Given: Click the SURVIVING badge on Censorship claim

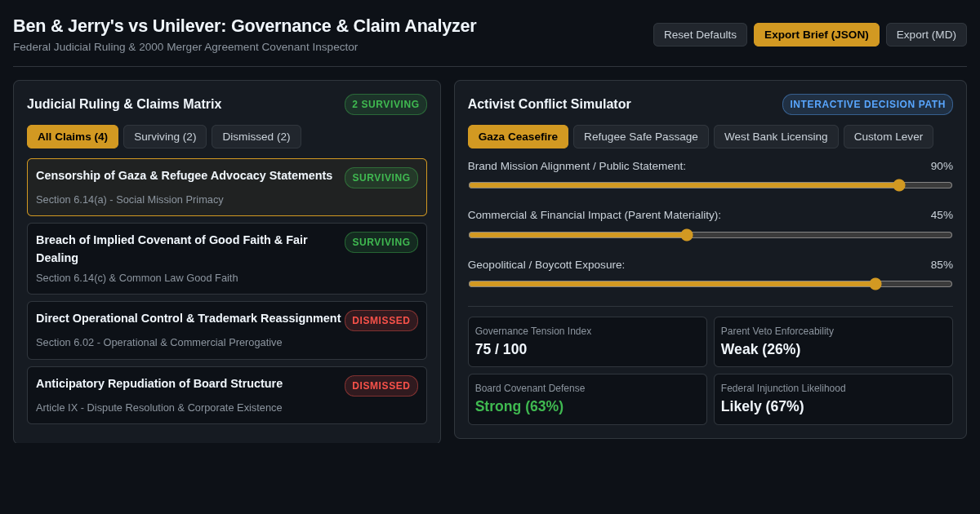Looking at the screenshot, I should [x=381, y=178].
